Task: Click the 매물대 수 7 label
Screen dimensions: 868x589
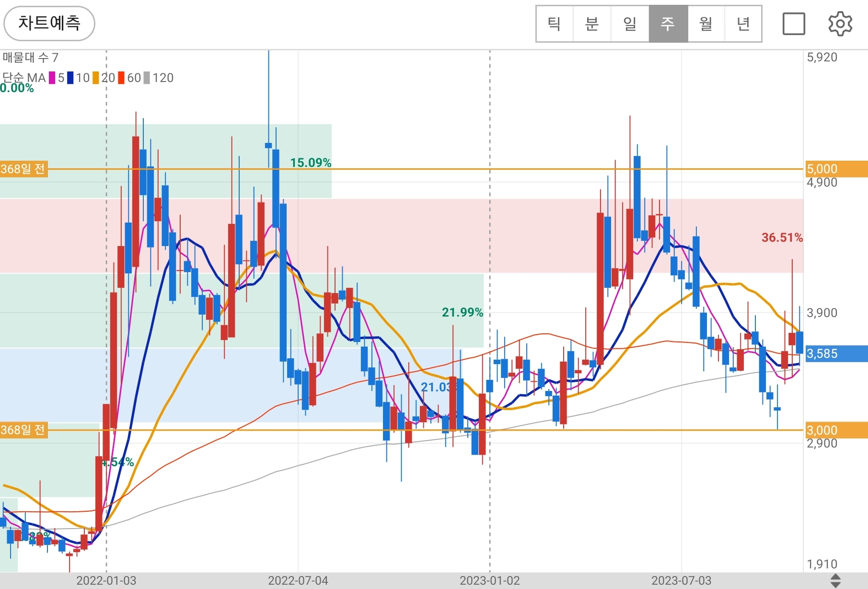Action: tap(30, 58)
